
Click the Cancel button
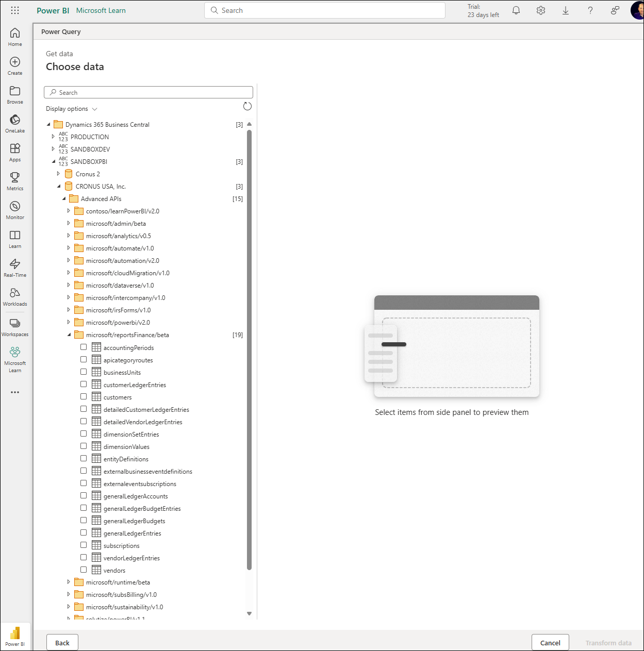(550, 643)
